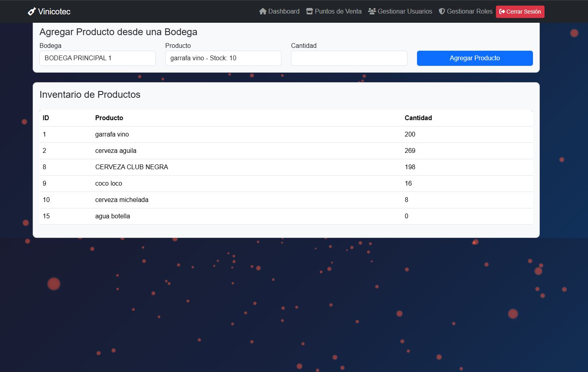Open the Bodega dropdown showing BODEGA PRINCIPAL 1

(x=98, y=58)
